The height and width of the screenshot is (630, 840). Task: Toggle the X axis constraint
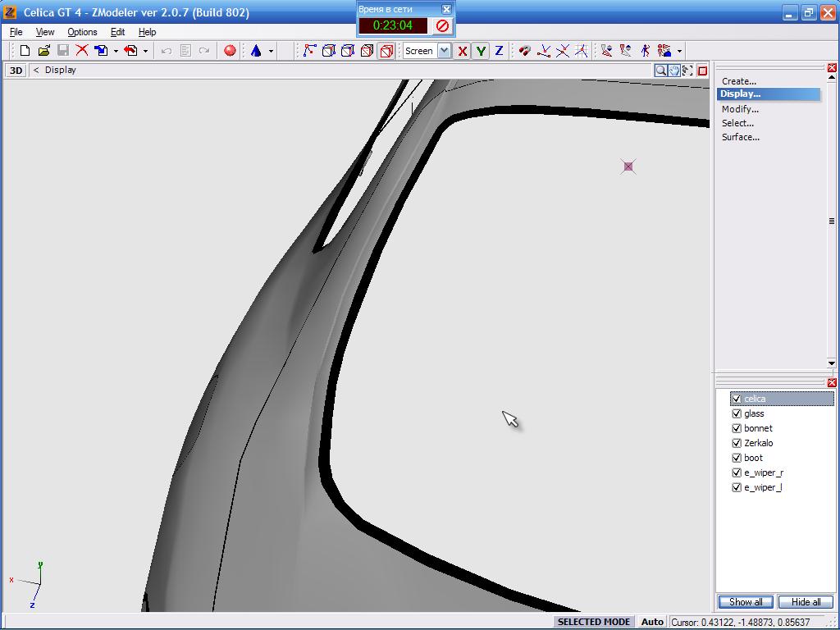pos(463,51)
